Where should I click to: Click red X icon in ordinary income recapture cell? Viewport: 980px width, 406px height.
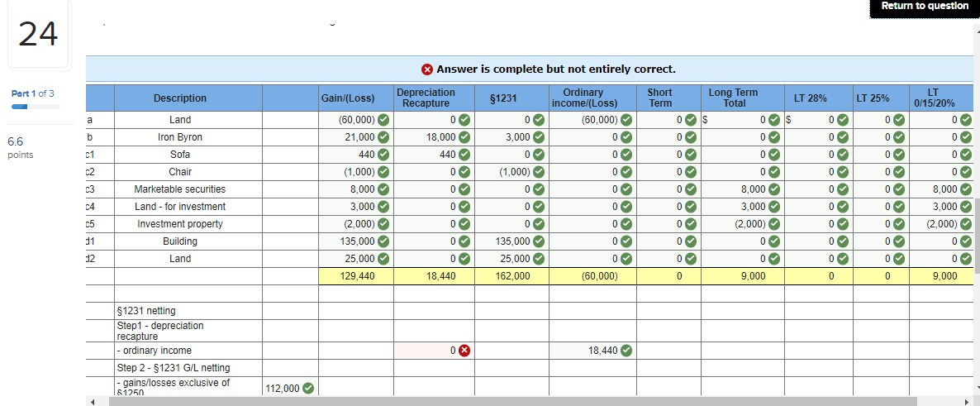tap(464, 351)
